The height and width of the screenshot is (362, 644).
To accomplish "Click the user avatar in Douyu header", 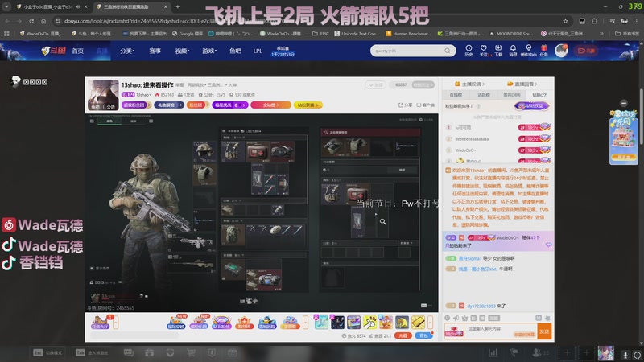I will coord(561,51).
